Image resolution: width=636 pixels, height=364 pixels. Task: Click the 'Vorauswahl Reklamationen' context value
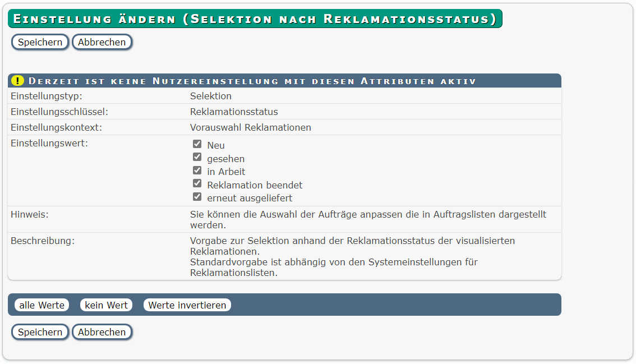(250, 127)
